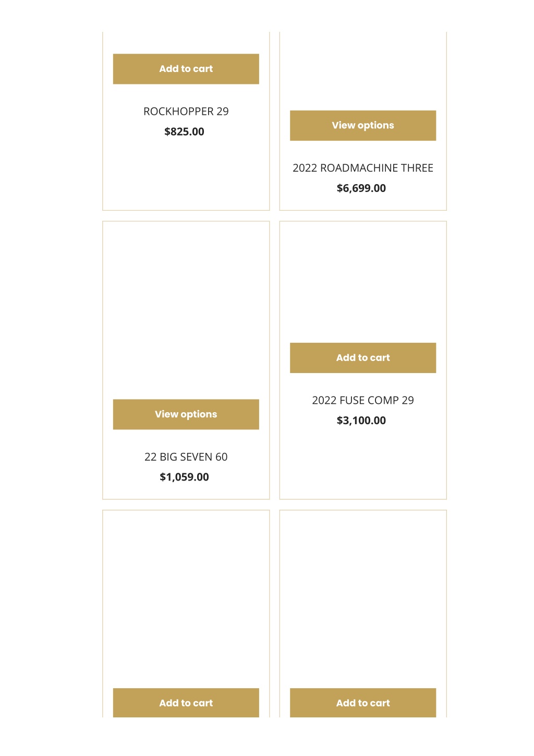Click the $1,059.00 price
Screen dimensions: 534x756
(x=184, y=477)
